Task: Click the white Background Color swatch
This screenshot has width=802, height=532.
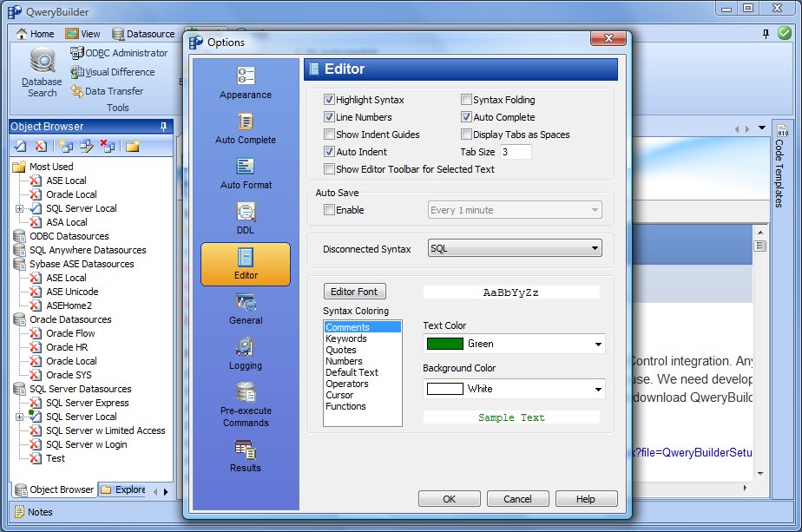Action: pos(444,389)
